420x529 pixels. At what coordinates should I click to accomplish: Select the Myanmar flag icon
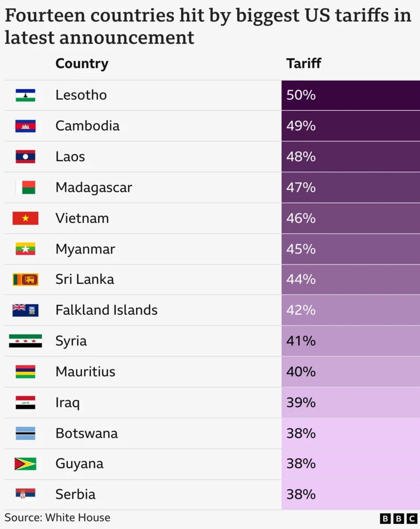pos(25,249)
